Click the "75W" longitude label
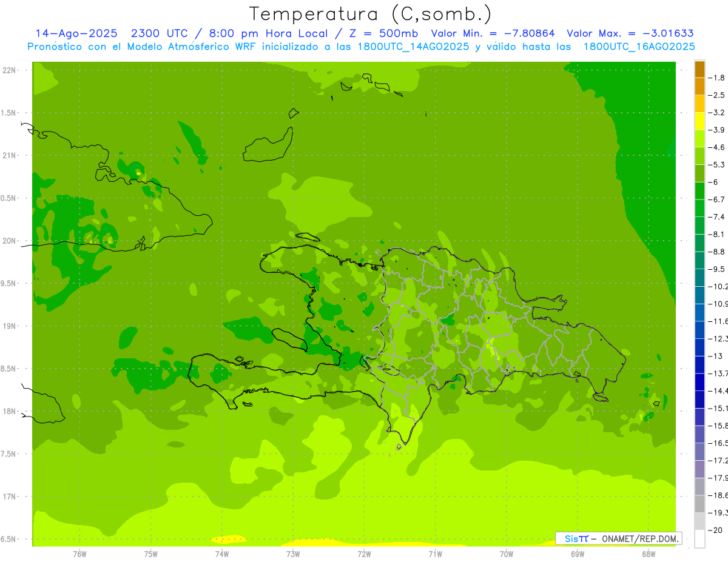728x562 pixels. click(x=150, y=554)
